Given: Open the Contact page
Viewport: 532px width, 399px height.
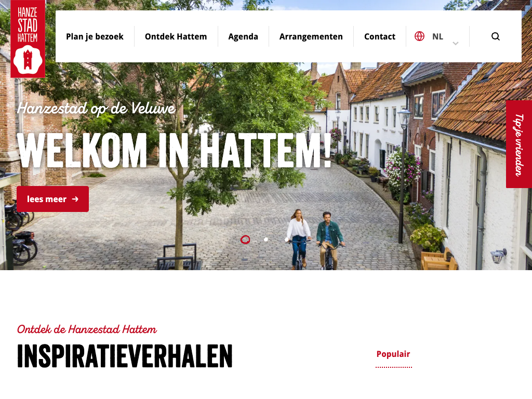Looking at the screenshot, I should pos(380,36).
